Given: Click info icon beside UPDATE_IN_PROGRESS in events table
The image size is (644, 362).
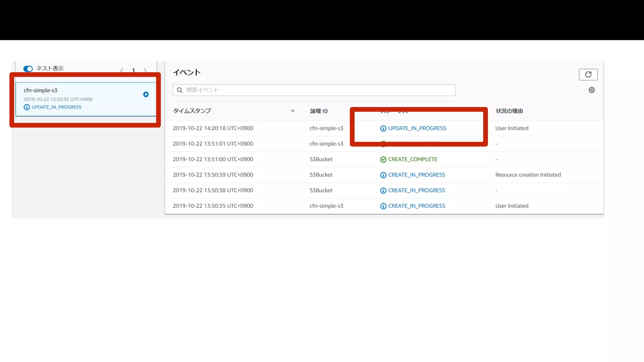Looking at the screenshot, I should (x=383, y=129).
